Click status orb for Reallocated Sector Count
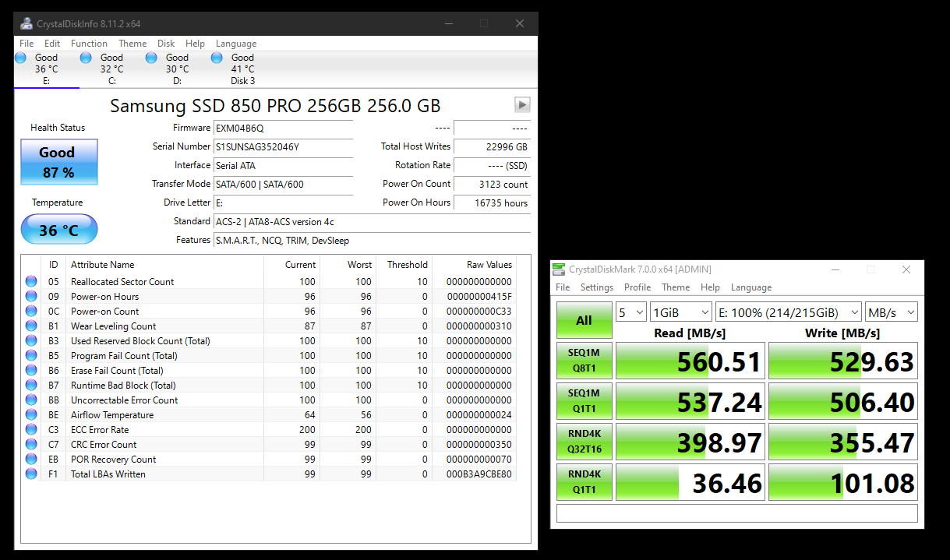The image size is (950, 560). pyautogui.click(x=31, y=282)
